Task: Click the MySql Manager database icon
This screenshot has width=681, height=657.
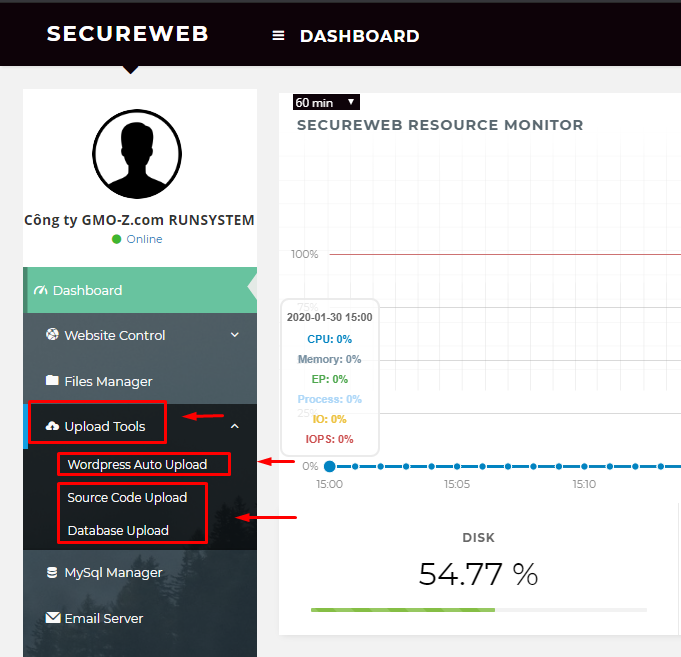Action: (52, 572)
